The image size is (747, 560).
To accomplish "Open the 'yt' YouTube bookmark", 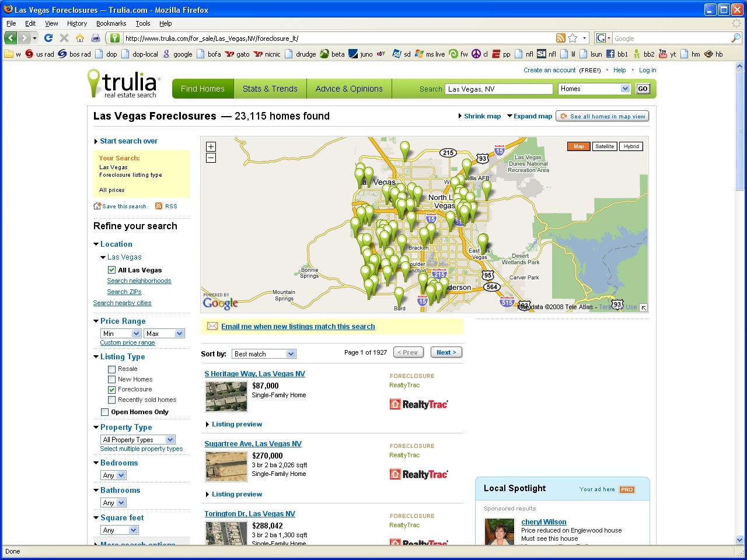I will [x=667, y=54].
